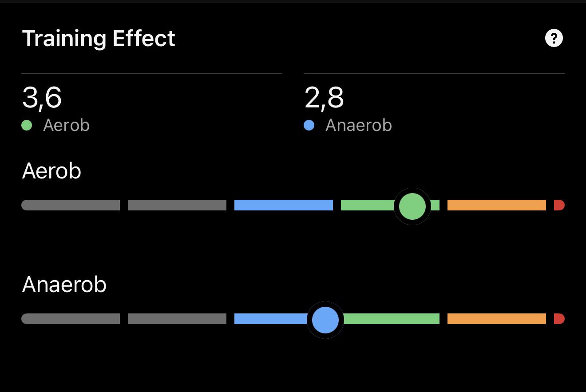
Task: Click the blue segment of Aerob bar
Action: coord(284,205)
